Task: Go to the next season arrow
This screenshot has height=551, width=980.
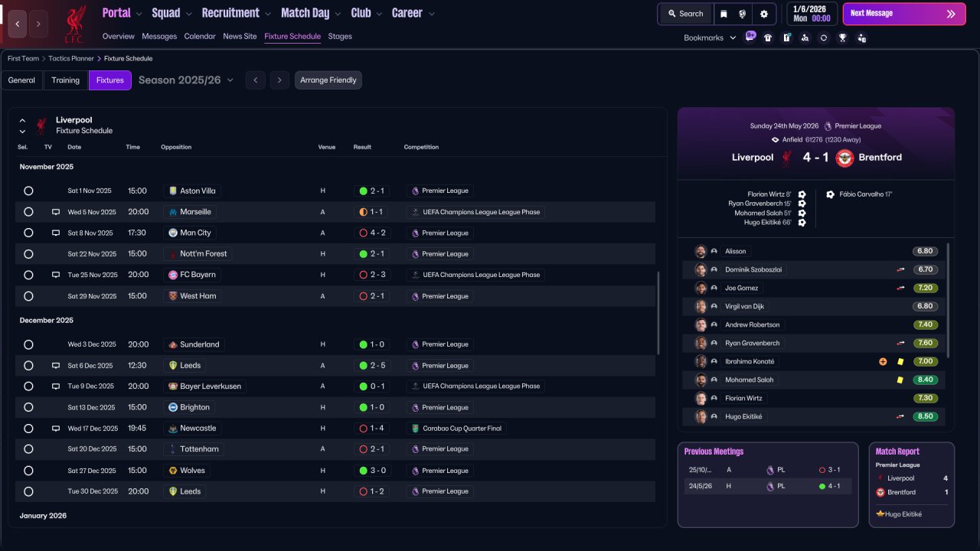Action: [x=279, y=80]
